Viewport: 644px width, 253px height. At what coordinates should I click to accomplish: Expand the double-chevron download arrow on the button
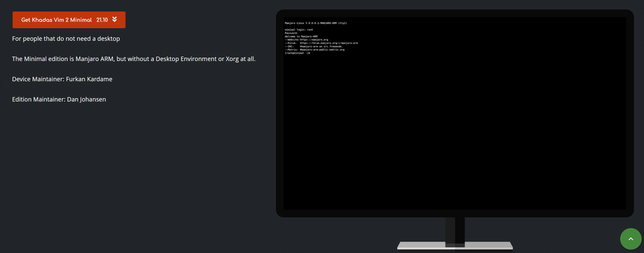coord(115,19)
